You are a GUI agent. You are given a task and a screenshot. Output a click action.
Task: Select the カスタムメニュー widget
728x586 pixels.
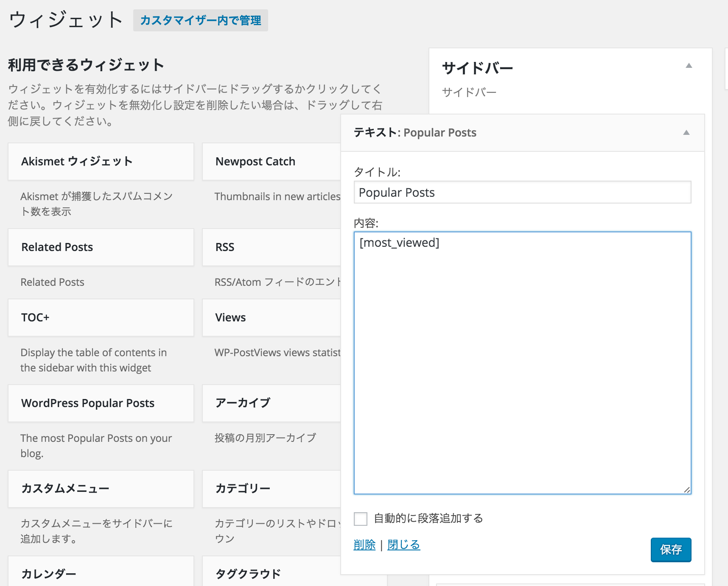(x=101, y=488)
